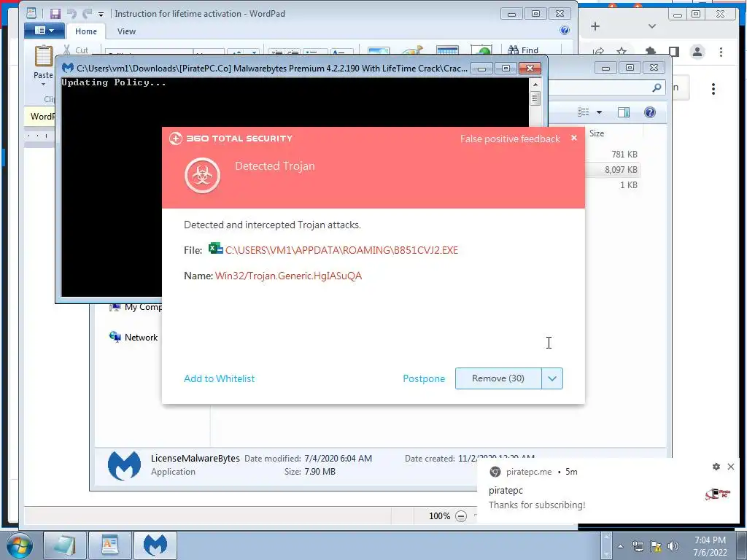Click the WordPad Redo icon
747x560 pixels.
[88, 14]
